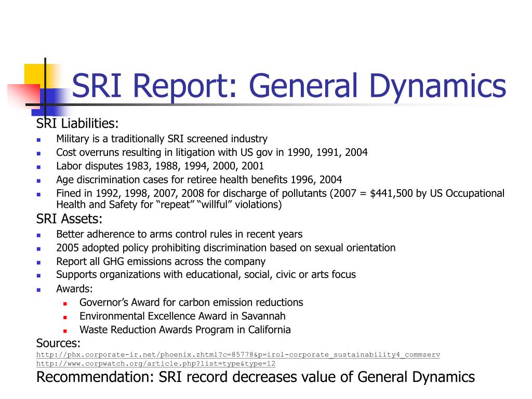Click the '2005 adopted policy prohibiting discrimination' bullet

click(x=226, y=248)
